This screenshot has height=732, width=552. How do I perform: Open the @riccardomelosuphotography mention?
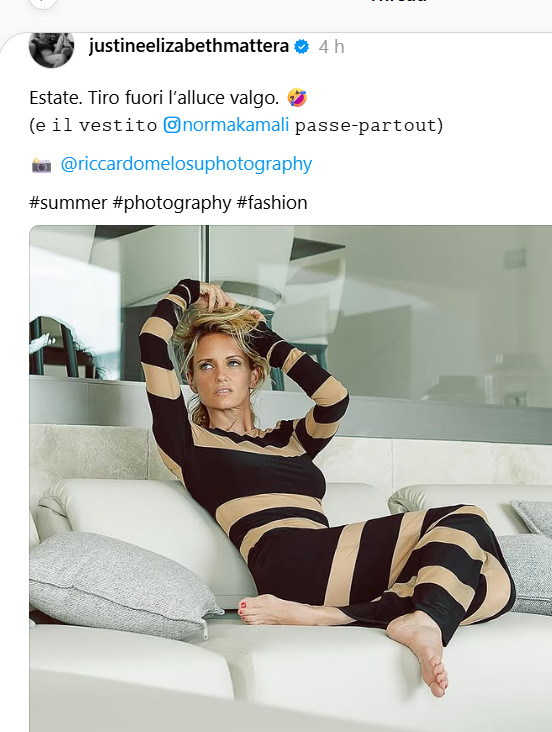(x=186, y=164)
